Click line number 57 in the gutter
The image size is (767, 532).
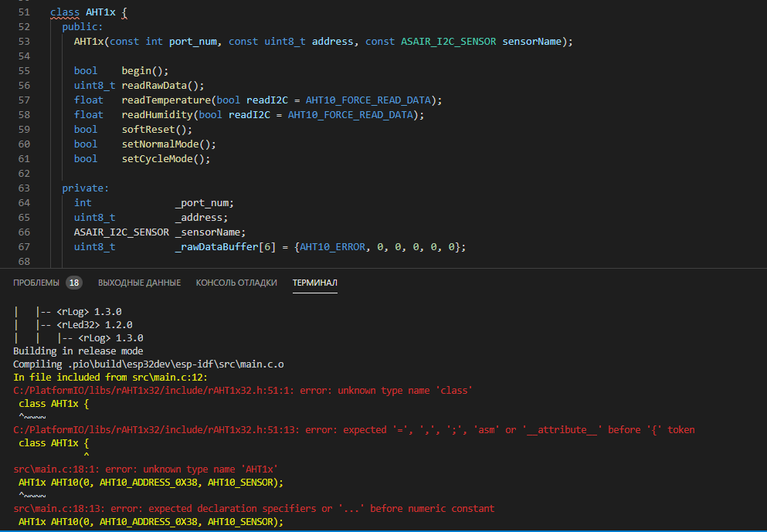[25, 100]
